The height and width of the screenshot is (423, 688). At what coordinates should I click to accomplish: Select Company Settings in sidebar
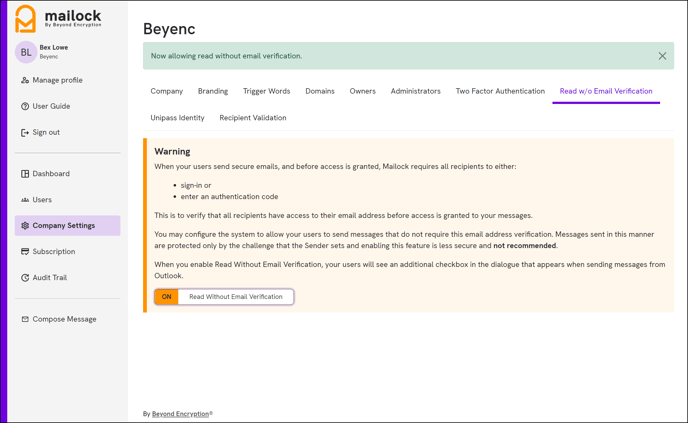pyautogui.click(x=68, y=226)
